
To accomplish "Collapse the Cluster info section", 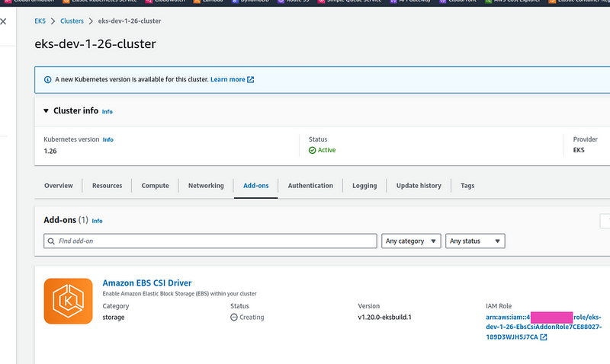I will point(46,110).
